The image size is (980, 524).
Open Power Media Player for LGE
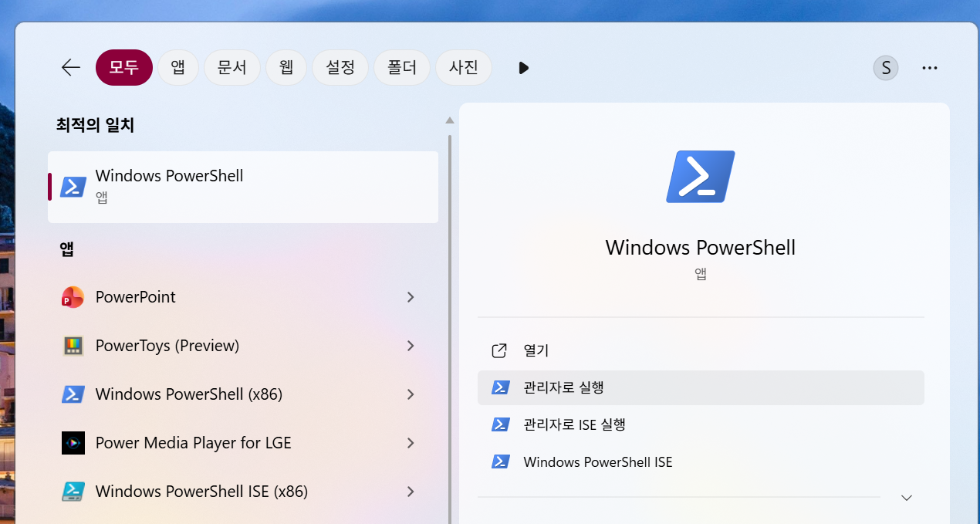(x=243, y=443)
